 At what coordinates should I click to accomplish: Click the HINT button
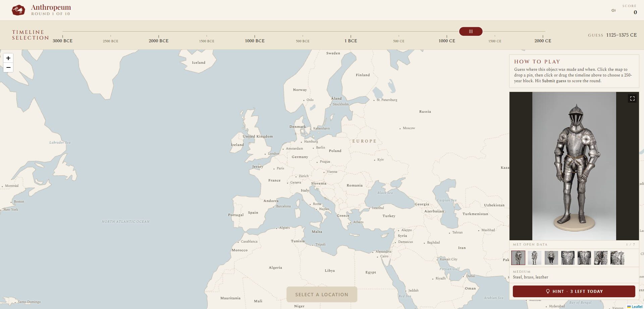pos(574,291)
